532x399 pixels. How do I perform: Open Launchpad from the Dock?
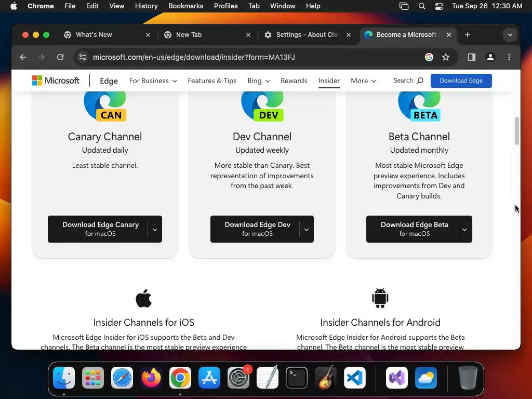(93, 378)
